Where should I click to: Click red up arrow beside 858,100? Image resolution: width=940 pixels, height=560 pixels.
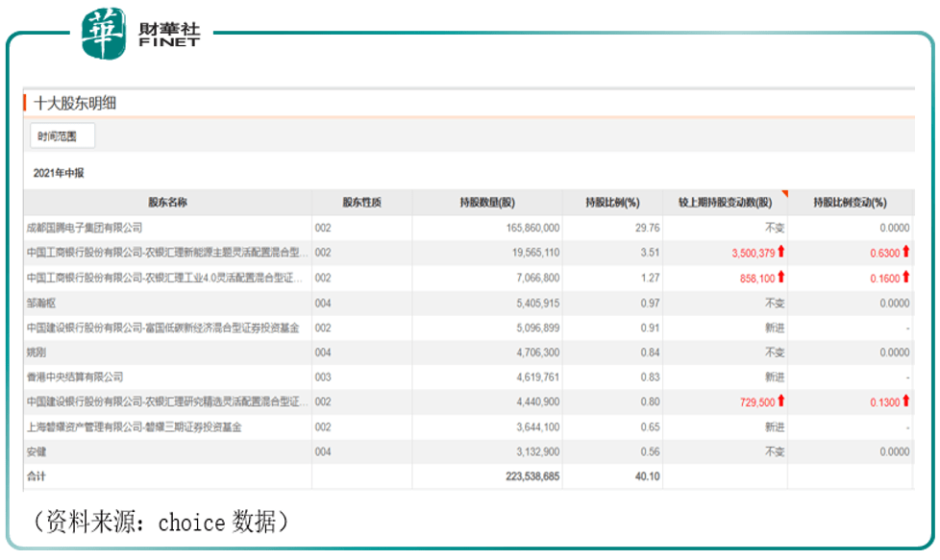tap(781, 278)
